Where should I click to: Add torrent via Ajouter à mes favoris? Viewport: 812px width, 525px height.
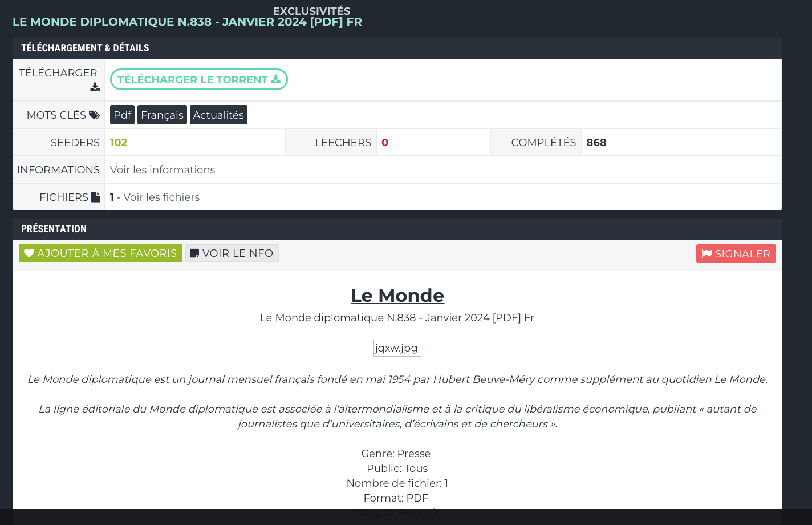(x=100, y=253)
